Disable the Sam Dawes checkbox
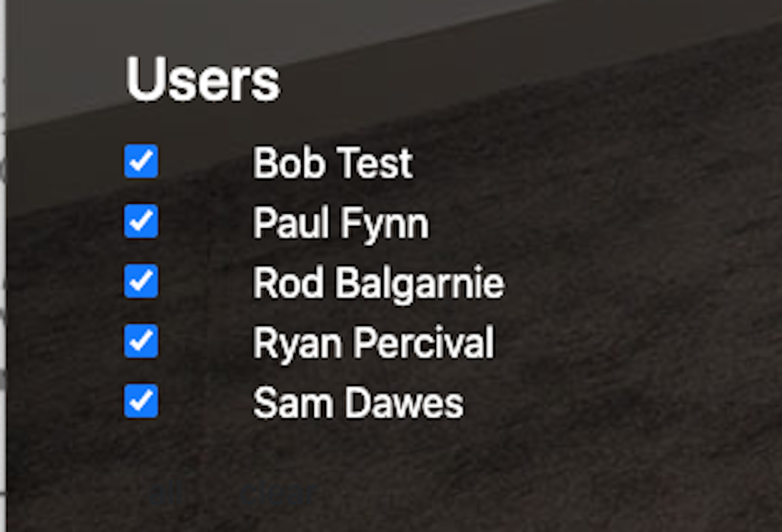Screen dimensions: 782x532 [141, 401]
